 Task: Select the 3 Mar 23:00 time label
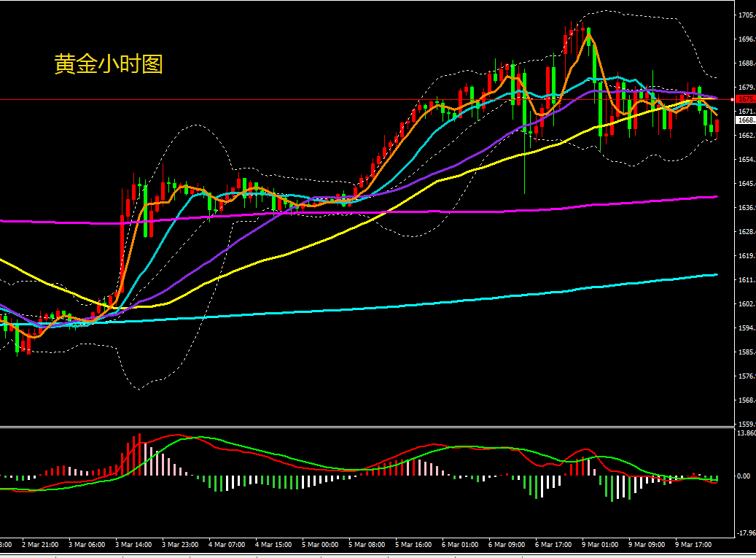click(x=180, y=544)
